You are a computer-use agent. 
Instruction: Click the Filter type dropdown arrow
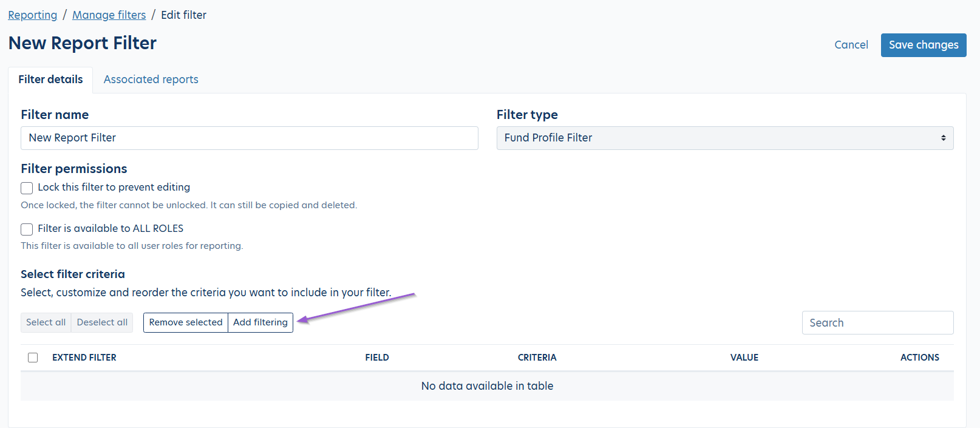coord(943,138)
